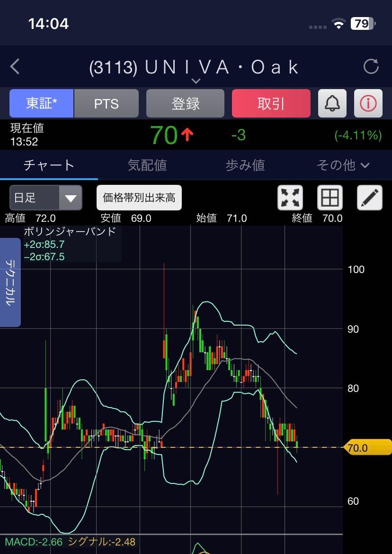
Task: Refresh the quote with the reload icon
Action: (x=371, y=66)
